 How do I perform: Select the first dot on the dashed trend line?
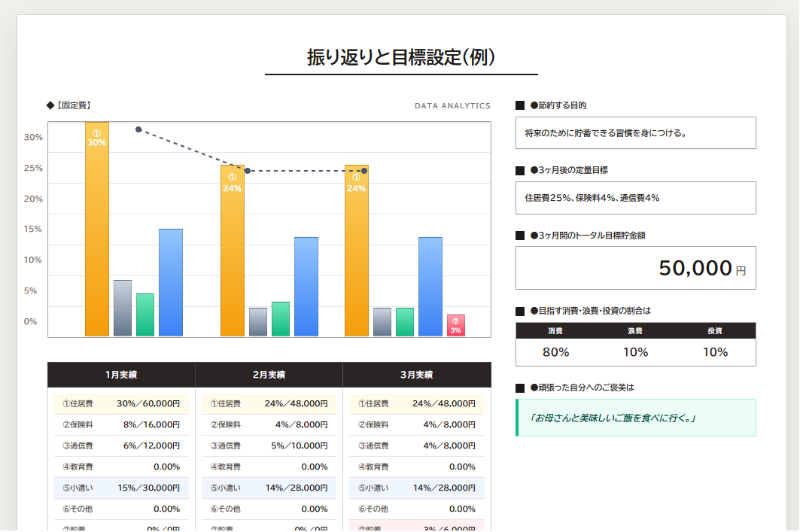138,129
